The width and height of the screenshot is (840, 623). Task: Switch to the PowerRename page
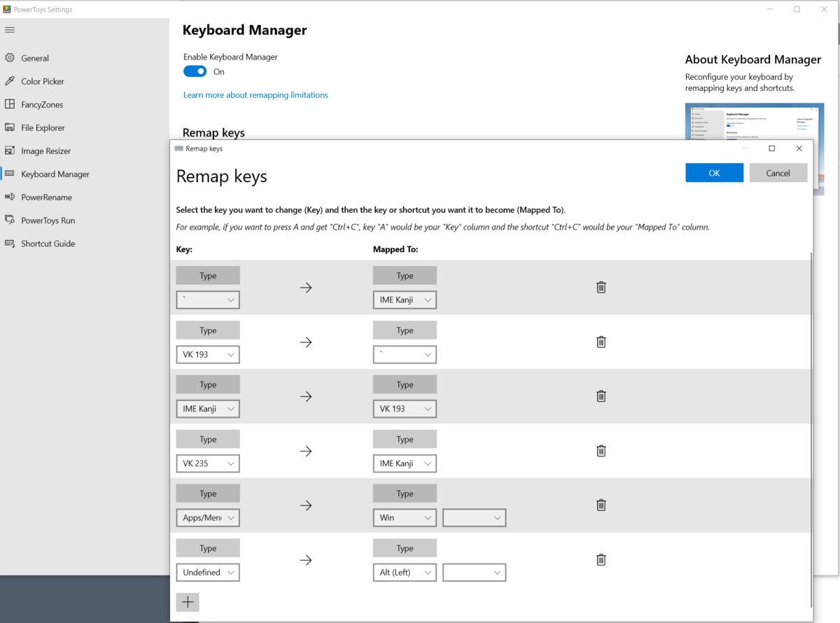click(x=84, y=197)
